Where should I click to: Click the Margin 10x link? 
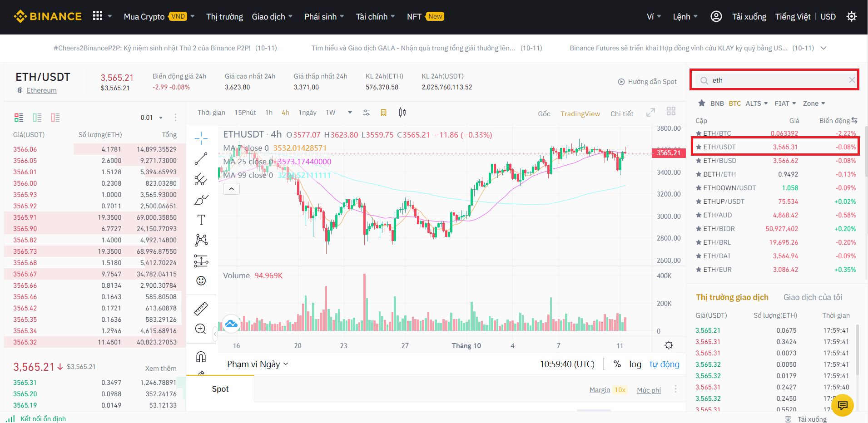(608, 390)
